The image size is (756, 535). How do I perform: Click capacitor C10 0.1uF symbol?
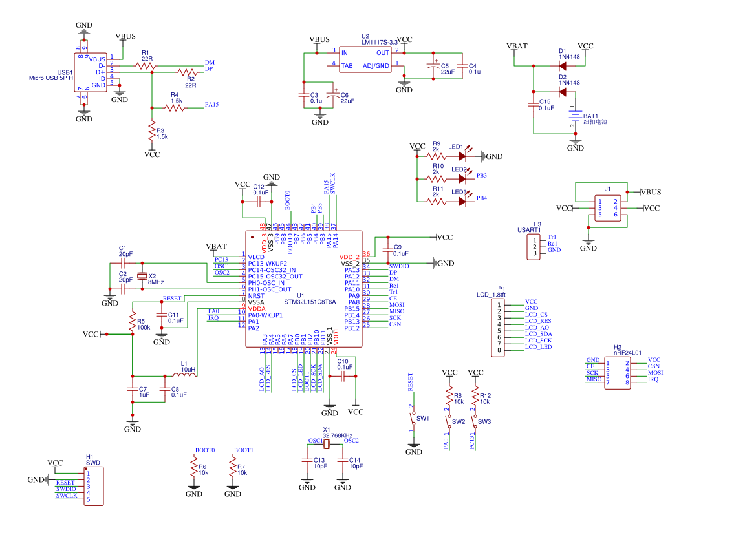click(x=343, y=377)
